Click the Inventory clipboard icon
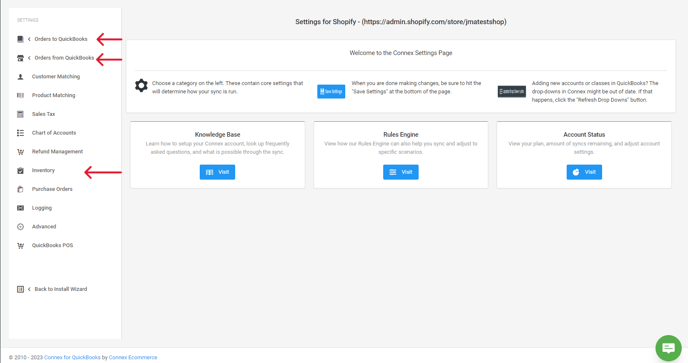688x363 pixels. [x=20, y=170]
